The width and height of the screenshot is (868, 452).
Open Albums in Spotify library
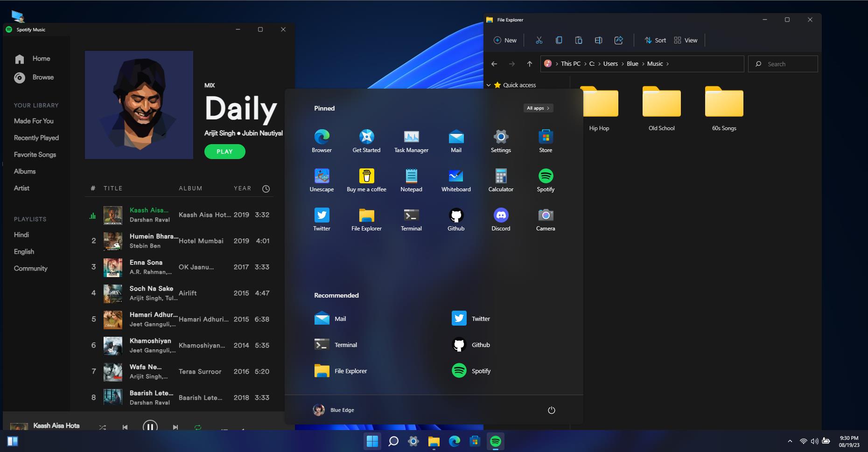[25, 171]
